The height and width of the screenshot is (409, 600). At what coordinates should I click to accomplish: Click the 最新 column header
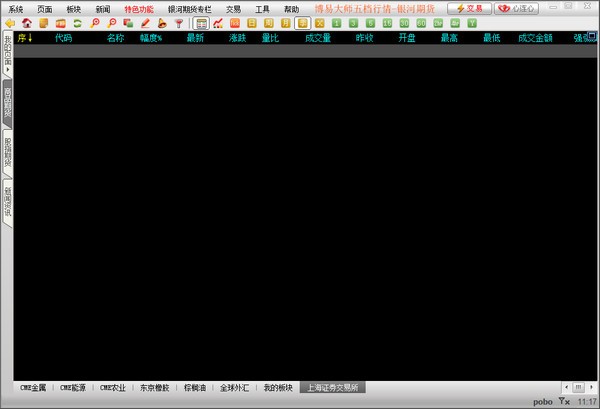[x=195, y=38]
